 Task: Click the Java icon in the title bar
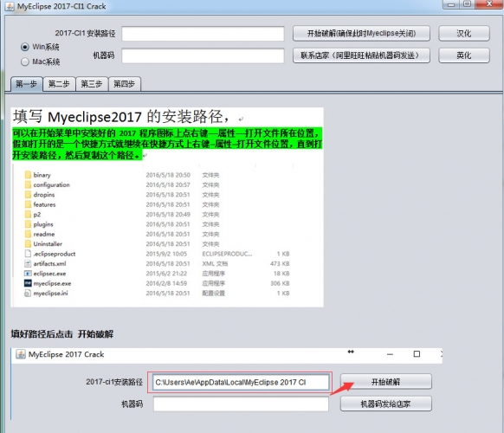pos(10,6)
